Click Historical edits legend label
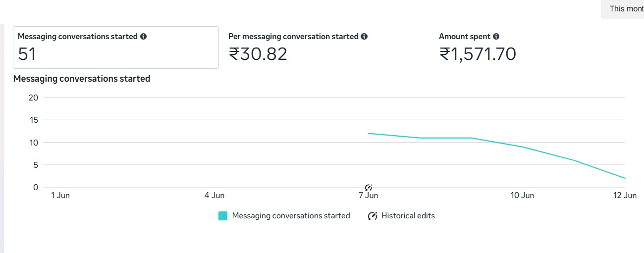Image resolution: width=644 pixels, height=253 pixels. 408,216
